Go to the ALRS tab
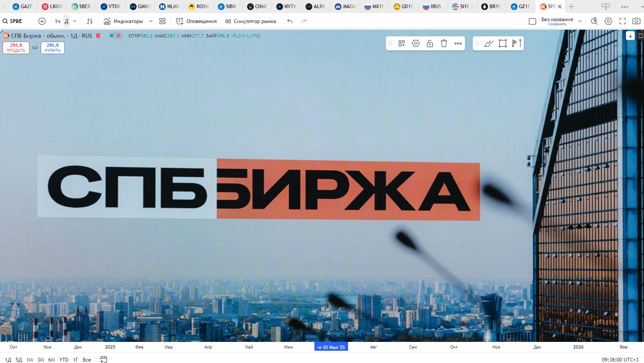This screenshot has height=363, width=644. 315,6
